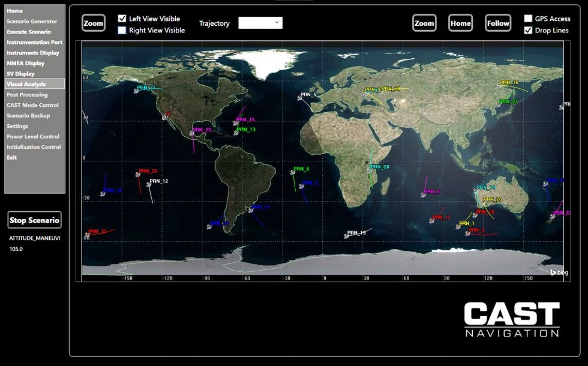The image size is (588, 366).
Task: Click the Follow button
Action: [x=498, y=23]
